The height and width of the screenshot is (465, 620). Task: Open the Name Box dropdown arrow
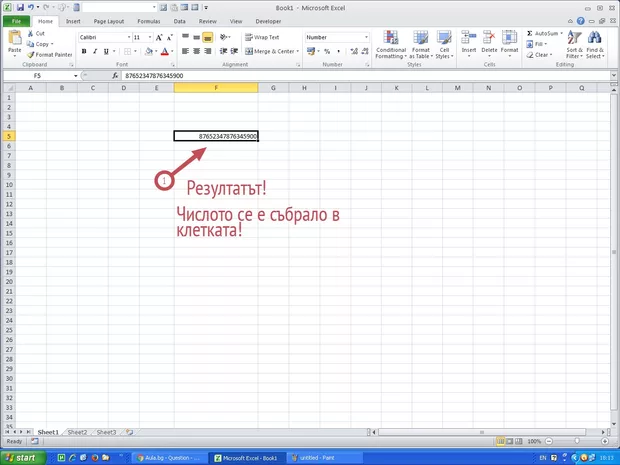(74, 76)
